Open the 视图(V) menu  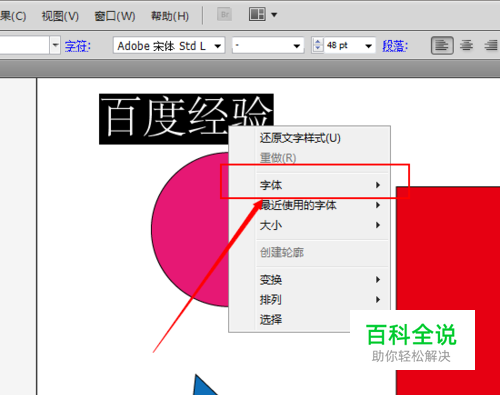point(60,16)
